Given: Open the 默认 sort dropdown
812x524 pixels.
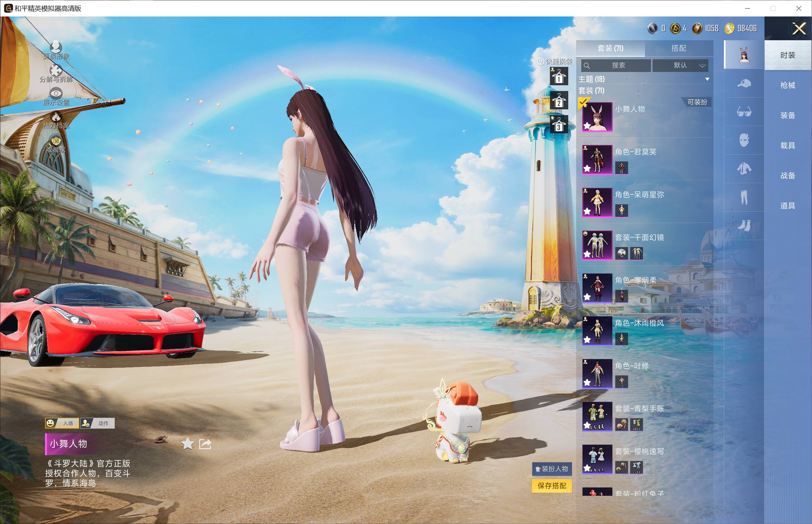Looking at the screenshot, I should coord(680,65).
